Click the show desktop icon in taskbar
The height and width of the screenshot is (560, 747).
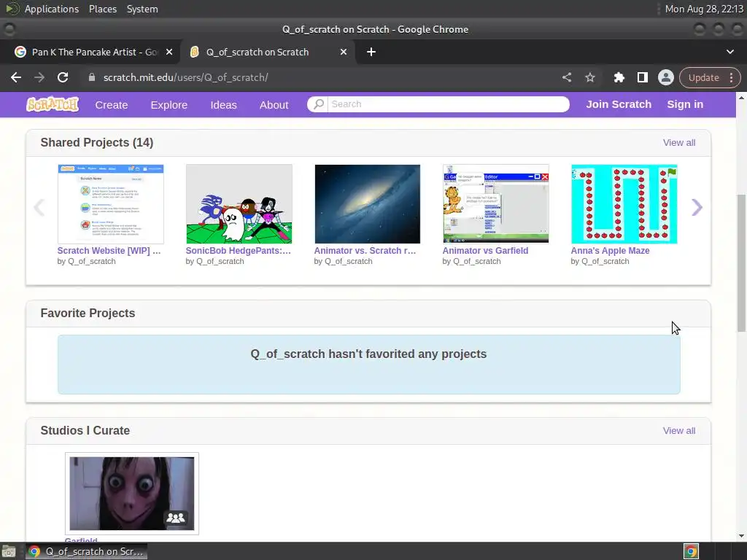pyautogui.click(x=9, y=551)
